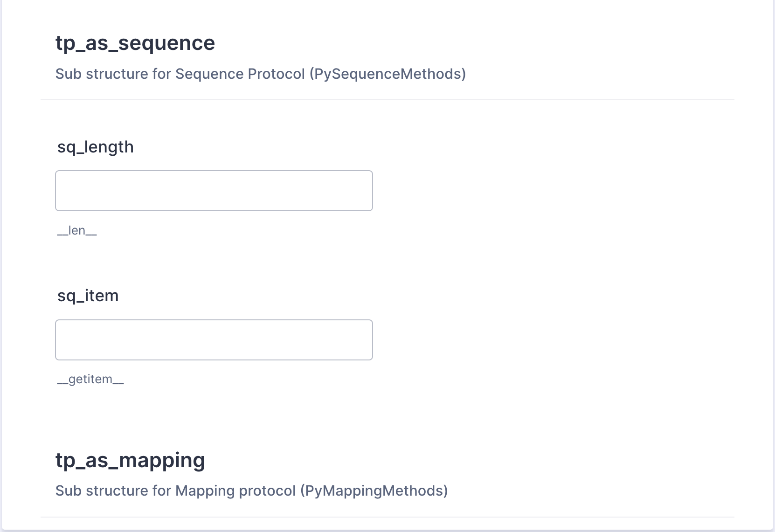Click the tp_as_sequence section heading
The height and width of the screenshot is (532, 775).
tap(135, 43)
